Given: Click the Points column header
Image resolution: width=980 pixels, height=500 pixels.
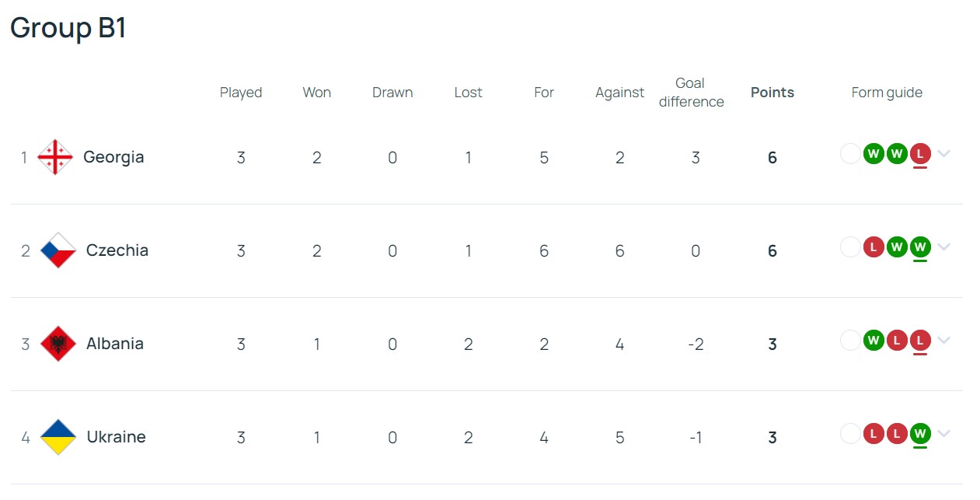Looking at the screenshot, I should pyautogui.click(x=772, y=93).
